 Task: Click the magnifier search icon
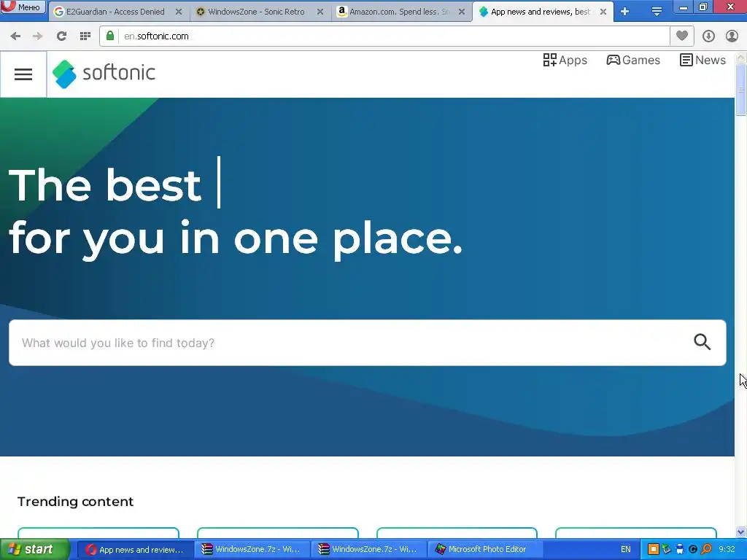[703, 342]
